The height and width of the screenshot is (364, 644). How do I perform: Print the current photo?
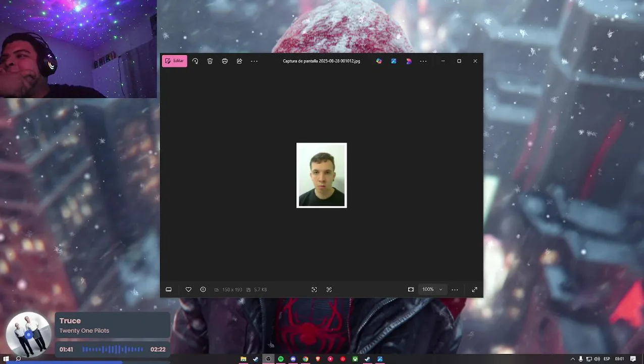225,61
